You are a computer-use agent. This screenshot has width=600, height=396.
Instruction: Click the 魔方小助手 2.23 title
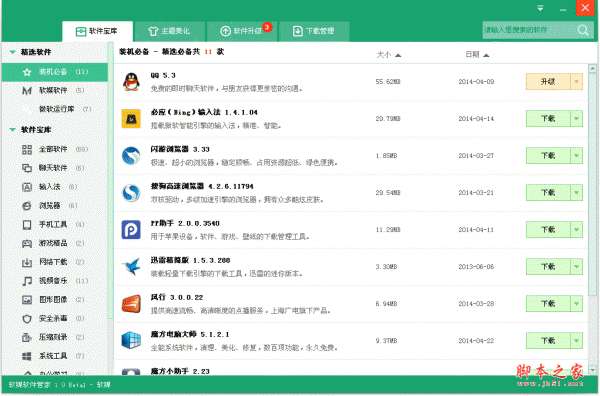click(180, 371)
